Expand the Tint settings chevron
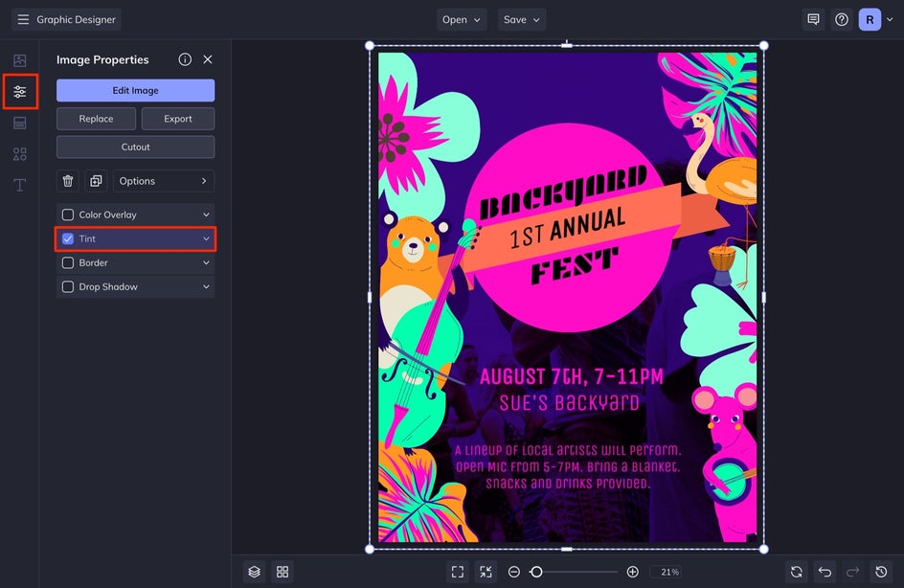Viewport: 904px width, 588px height. [x=206, y=239]
